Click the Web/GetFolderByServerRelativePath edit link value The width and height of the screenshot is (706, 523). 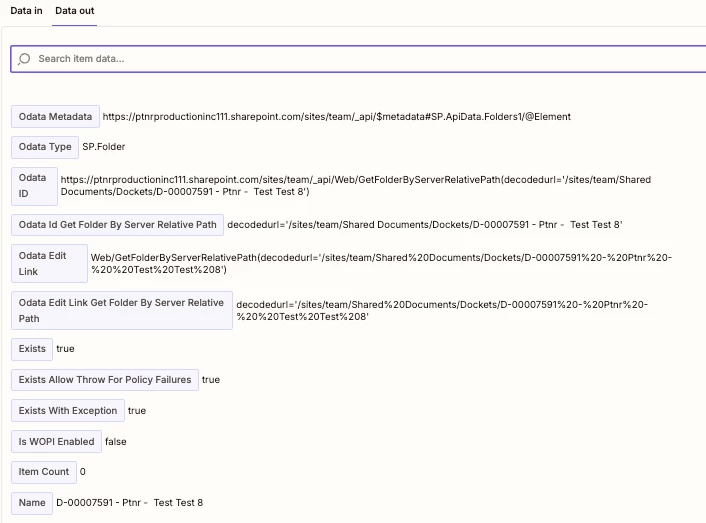(381, 263)
